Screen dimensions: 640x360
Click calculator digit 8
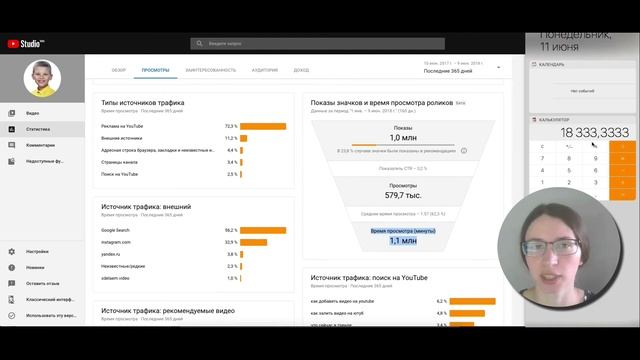(569, 158)
